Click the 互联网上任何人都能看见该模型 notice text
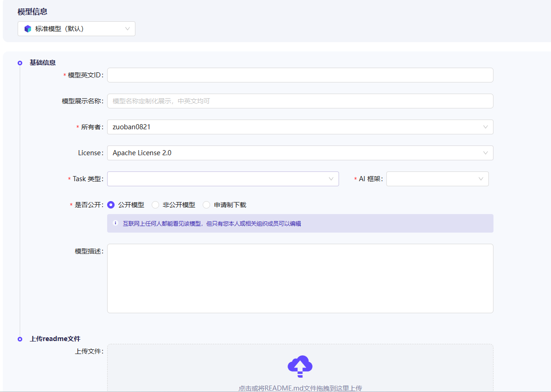 pos(211,223)
